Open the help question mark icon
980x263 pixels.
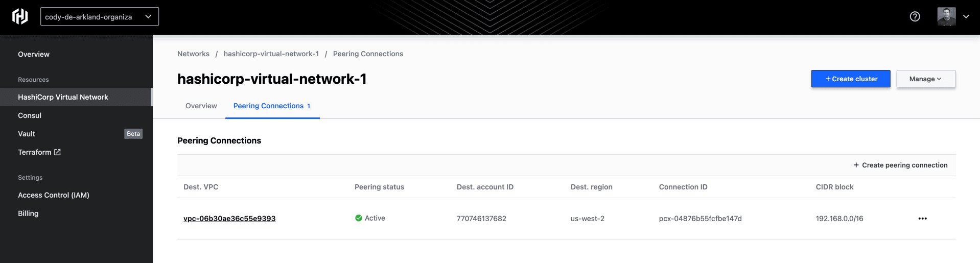pos(915,17)
